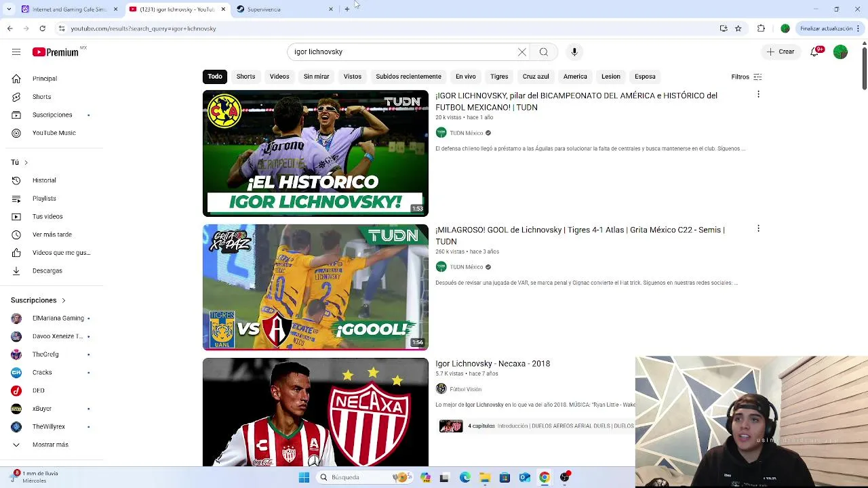Screen dimensions: 868x488
Task: Start voice search with the microphone
Action: [x=574, y=52]
